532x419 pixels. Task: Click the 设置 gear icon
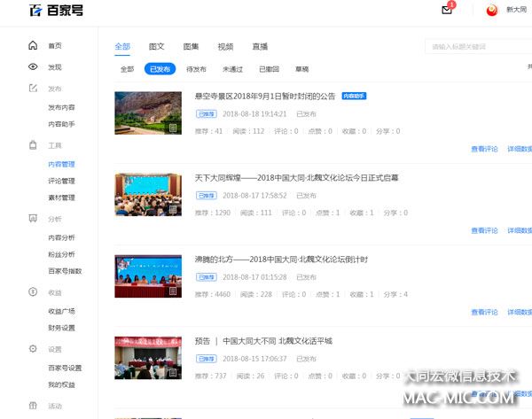click(x=33, y=349)
